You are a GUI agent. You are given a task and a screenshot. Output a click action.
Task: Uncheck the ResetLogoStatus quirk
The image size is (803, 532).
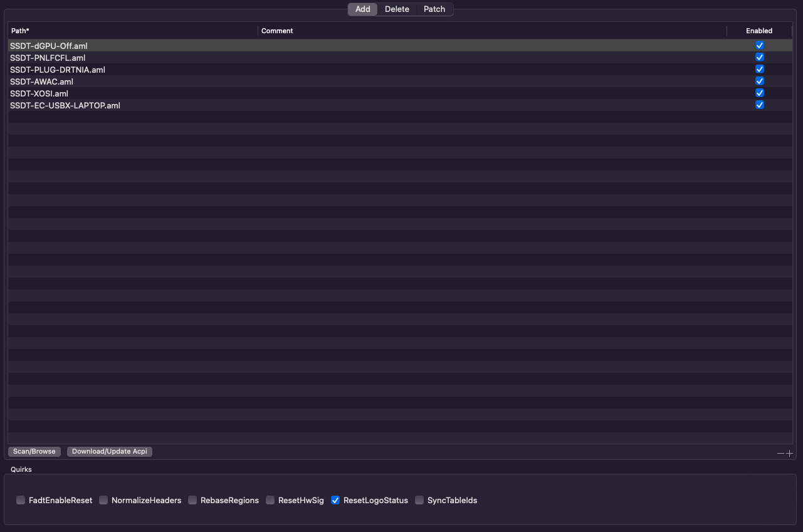tap(335, 500)
